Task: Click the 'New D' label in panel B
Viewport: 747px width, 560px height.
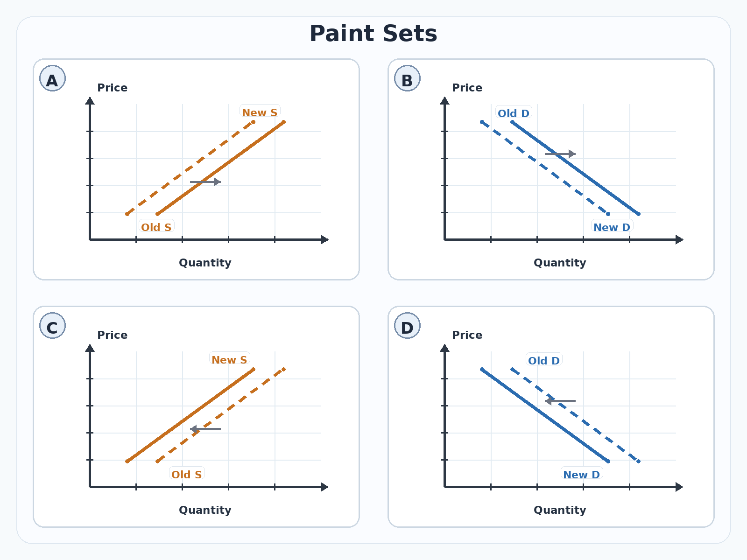Action: coord(612,227)
